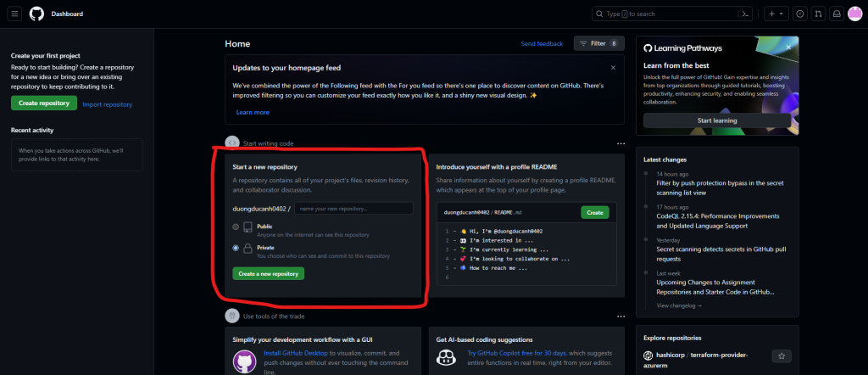Open the hamburger navigation menu

coord(15,14)
